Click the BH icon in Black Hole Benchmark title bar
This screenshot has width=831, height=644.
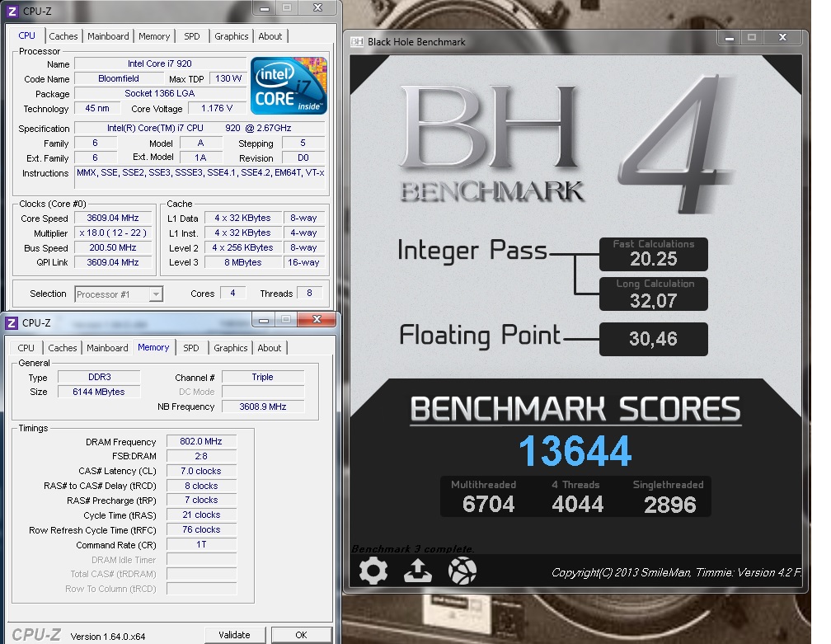pyautogui.click(x=357, y=42)
